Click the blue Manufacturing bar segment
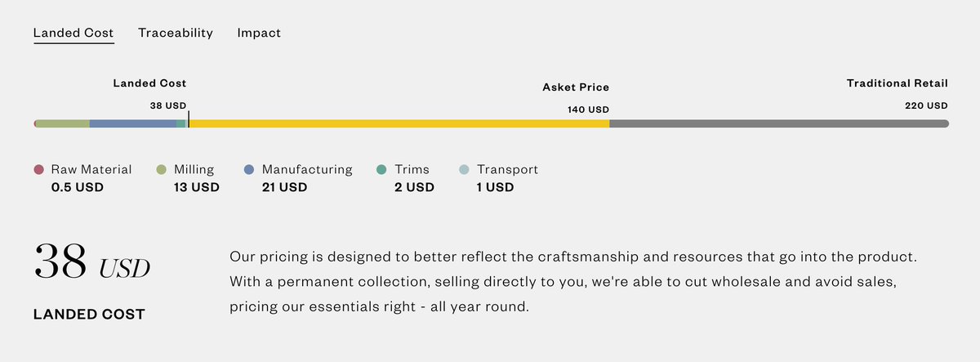The width and height of the screenshot is (980, 362). click(132, 123)
